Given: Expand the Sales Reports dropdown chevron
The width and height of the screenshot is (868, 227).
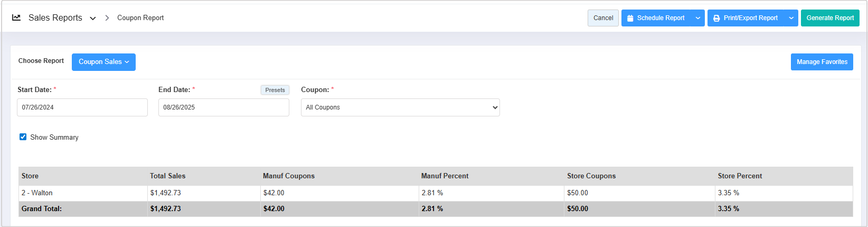Looking at the screenshot, I should coord(93,19).
